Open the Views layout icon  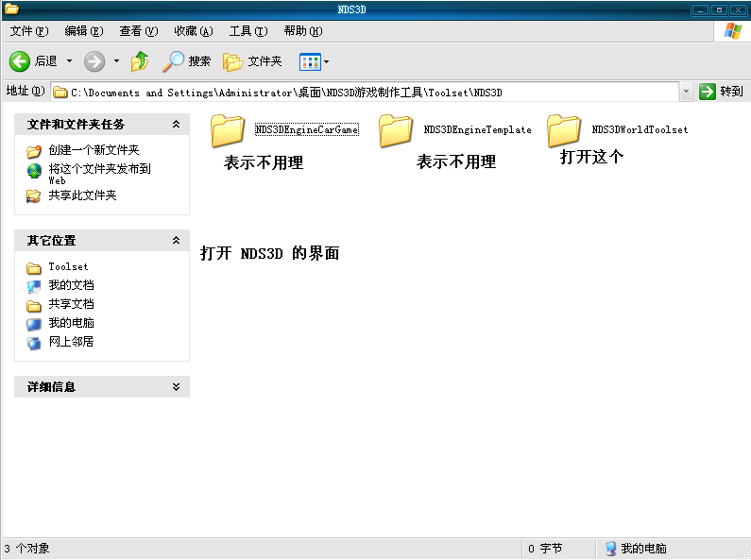[x=310, y=61]
